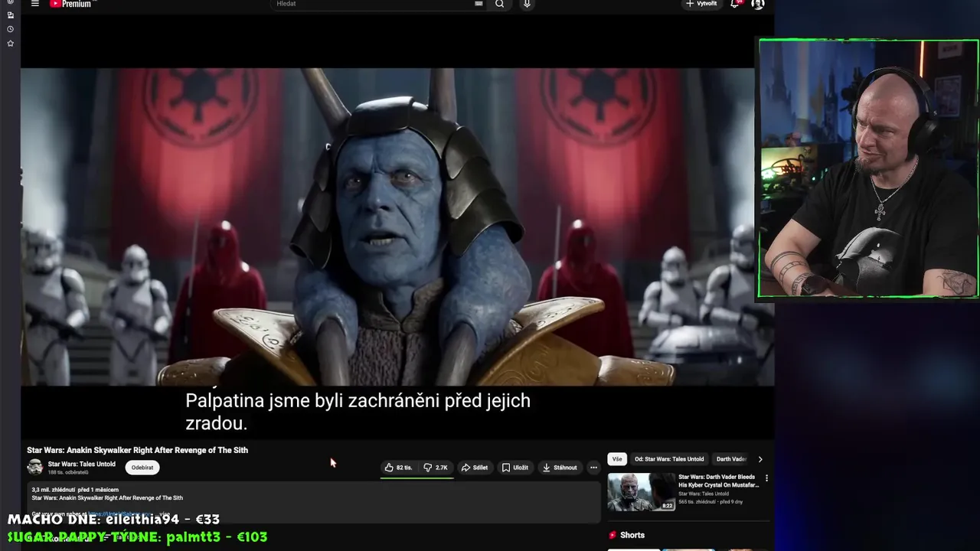The image size is (980, 551).
Task: Open the account avatar menu
Action: click(x=758, y=4)
